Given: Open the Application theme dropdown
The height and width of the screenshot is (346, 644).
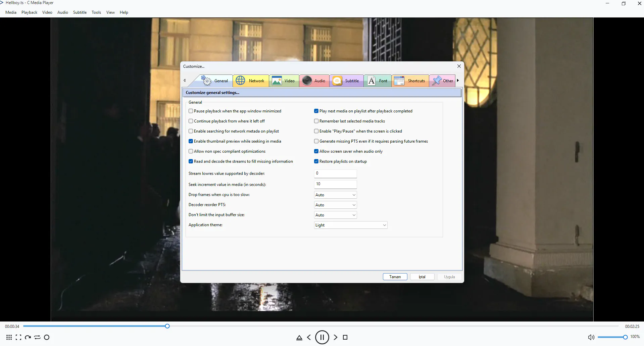Looking at the screenshot, I should pyautogui.click(x=351, y=225).
